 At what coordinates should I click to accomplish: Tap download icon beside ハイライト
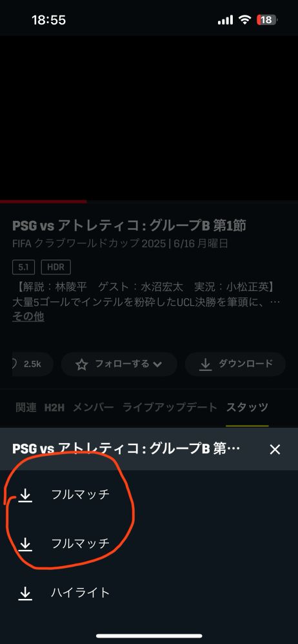click(x=26, y=594)
